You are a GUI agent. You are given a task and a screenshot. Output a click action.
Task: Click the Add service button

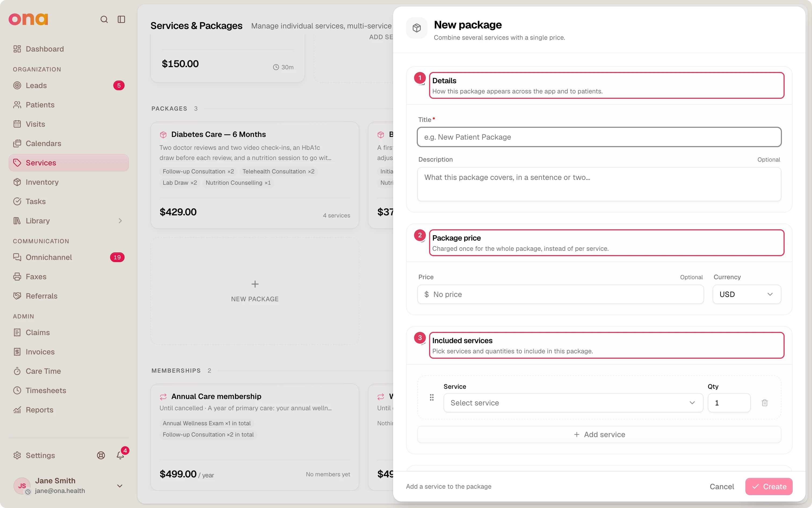[599, 434]
